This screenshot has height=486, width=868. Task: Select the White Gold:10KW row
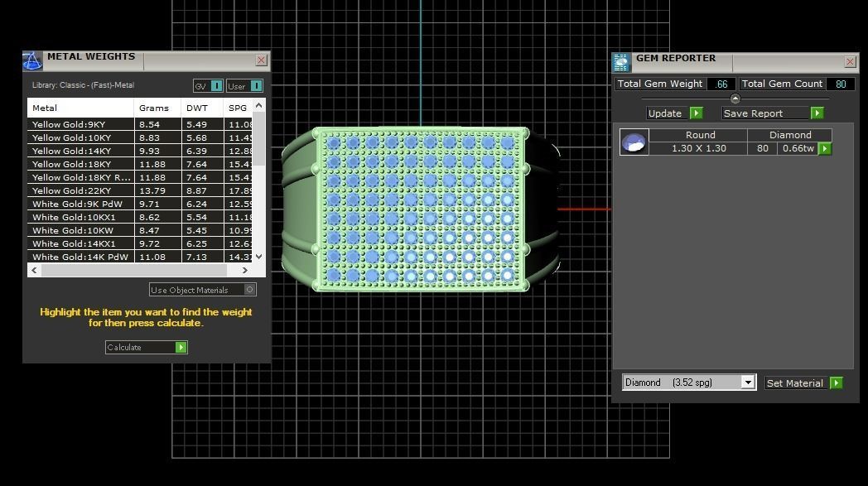click(x=140, y=231)
